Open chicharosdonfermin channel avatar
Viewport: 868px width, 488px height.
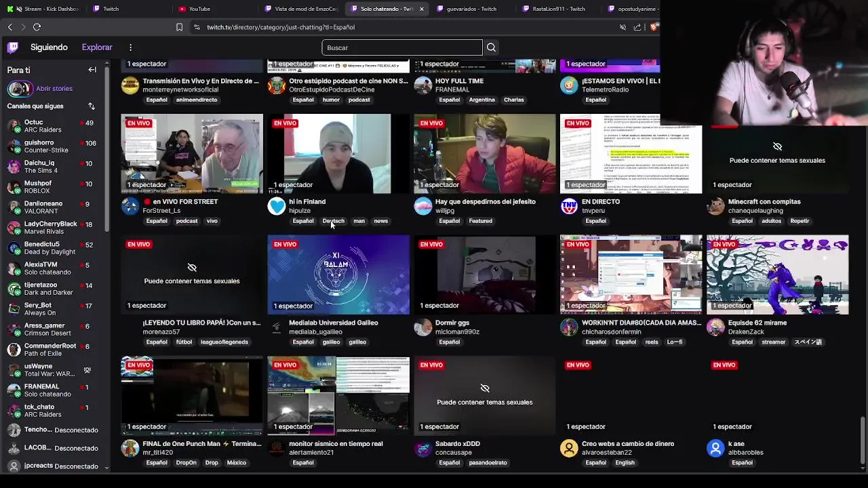570,327
